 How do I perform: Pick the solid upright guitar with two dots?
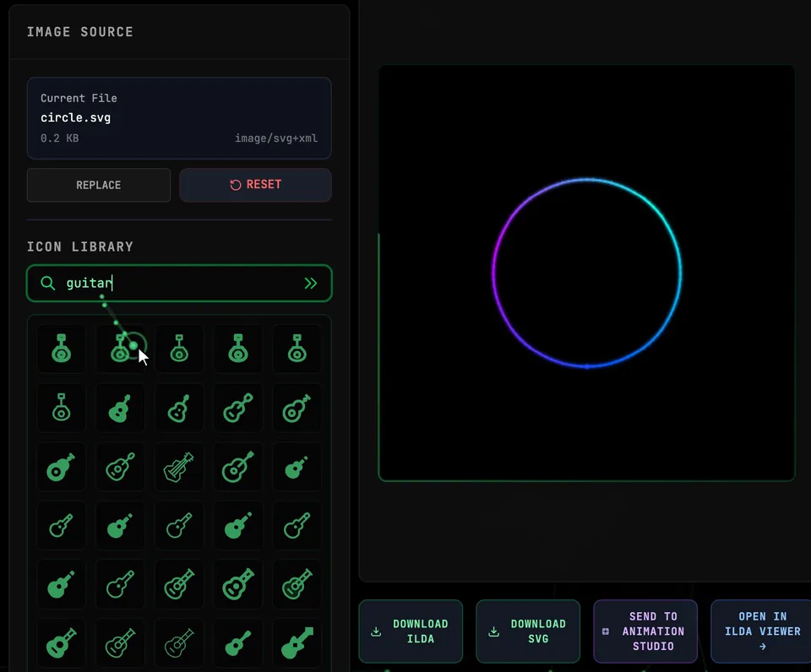pos(120,408)
